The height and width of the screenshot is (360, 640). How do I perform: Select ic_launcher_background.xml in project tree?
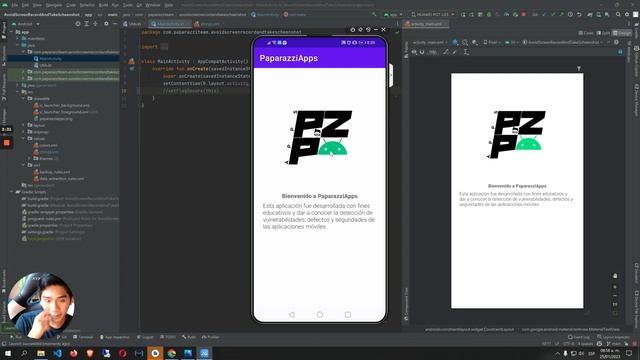point(61,105)
